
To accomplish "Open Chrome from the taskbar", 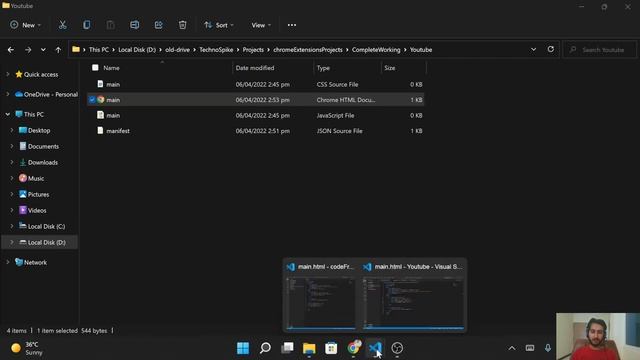I will 353,348.
